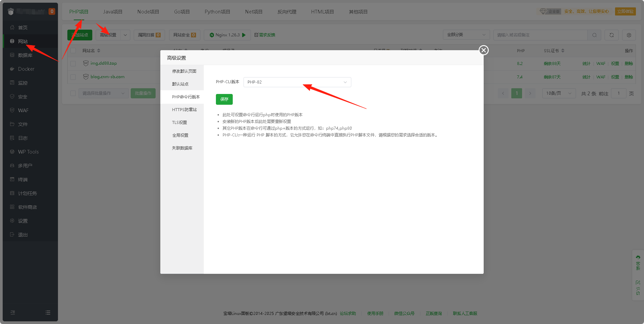Switch to the Java项目 tab
This screenshot has width=644, height=324.
pyautogui.click(x=112, y=12)
